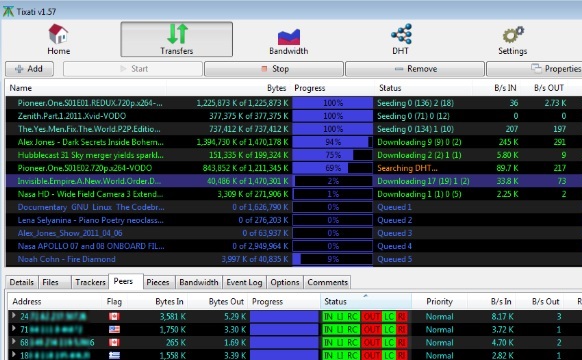This screenshot has height=360, width=582.
Task: Click the 69% progress bar
Action: (333, 168)
